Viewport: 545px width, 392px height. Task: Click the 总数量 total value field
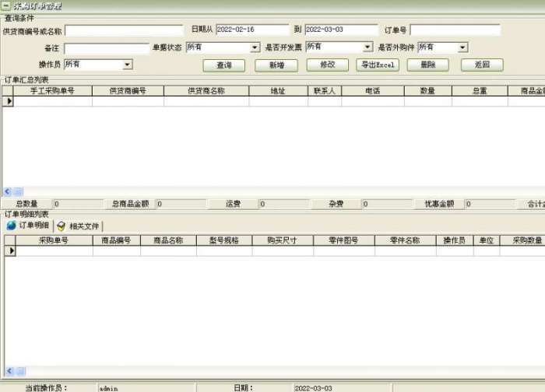tap(78, 204)
